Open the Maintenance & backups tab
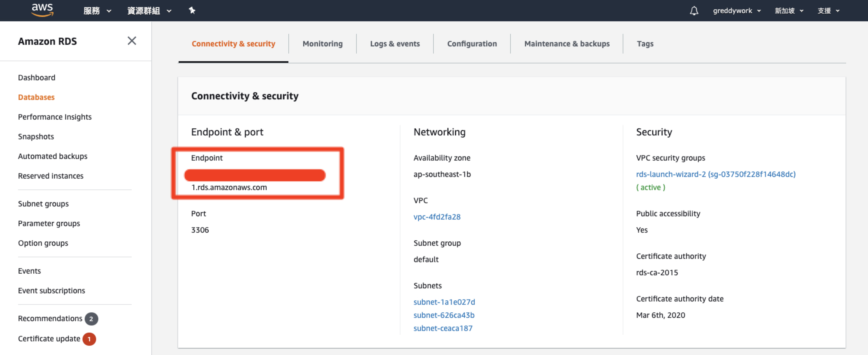 click(x=567, y=44)
